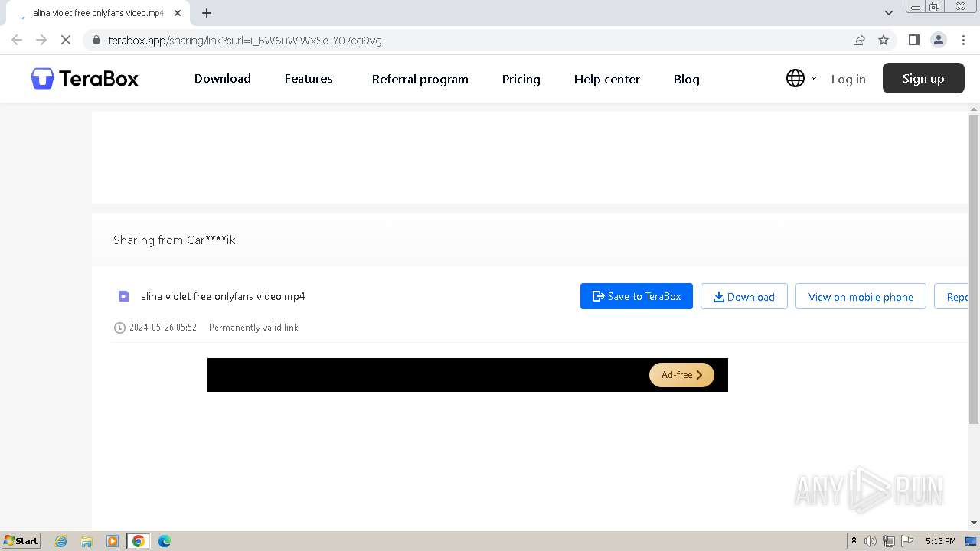This screenshot has width=980, height=551.
Task: Click the TeraBox logo
Action: click(x=84, y=78)
